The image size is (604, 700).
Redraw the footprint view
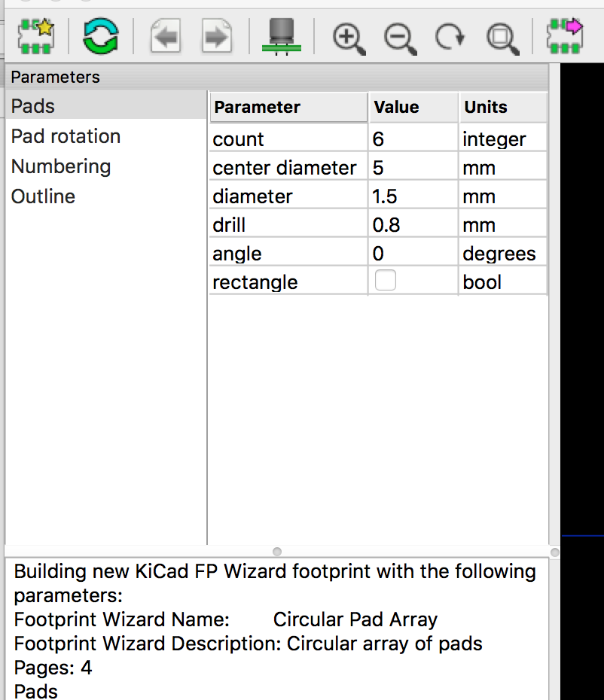[450, 36]
